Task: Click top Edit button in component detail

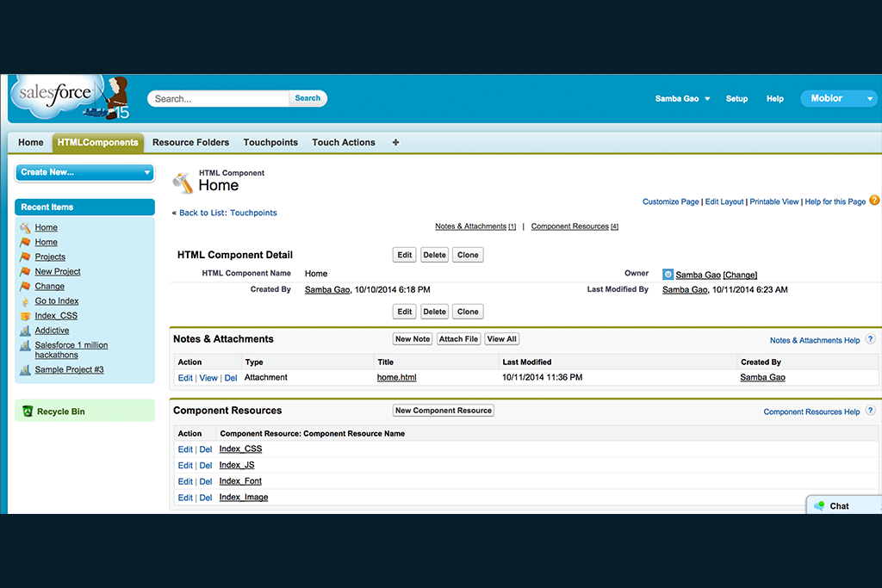Action: [405, 255]
